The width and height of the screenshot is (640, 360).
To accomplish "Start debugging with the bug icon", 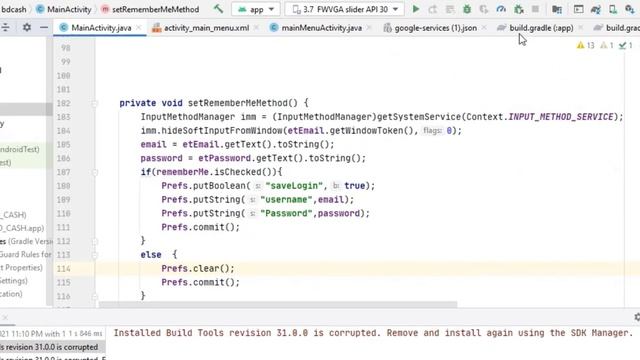I will point(467,9).
